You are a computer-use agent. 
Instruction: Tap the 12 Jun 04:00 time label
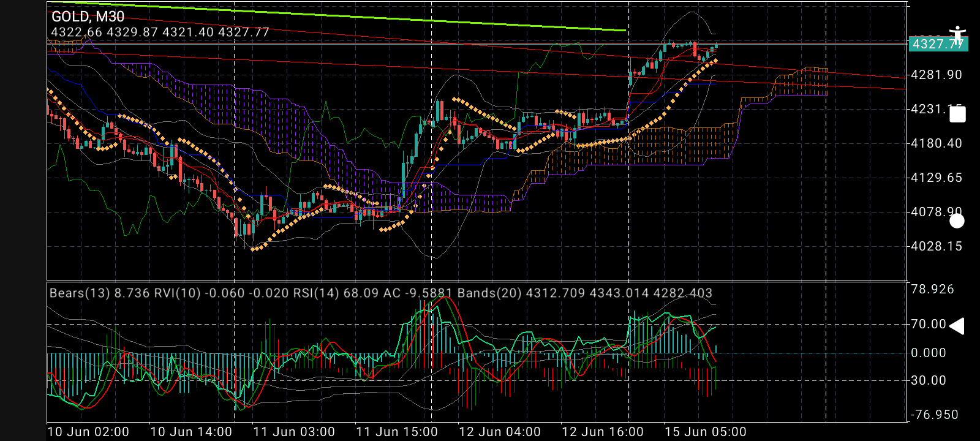(500, 432)
